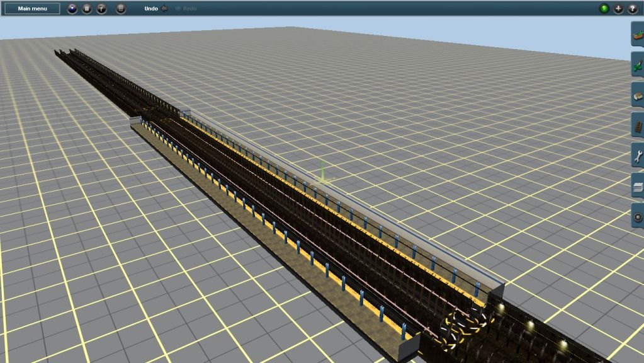This screenshot has width=644, height=363.
Task: Open the Tracks tools tab
Action: coord(638,126)
